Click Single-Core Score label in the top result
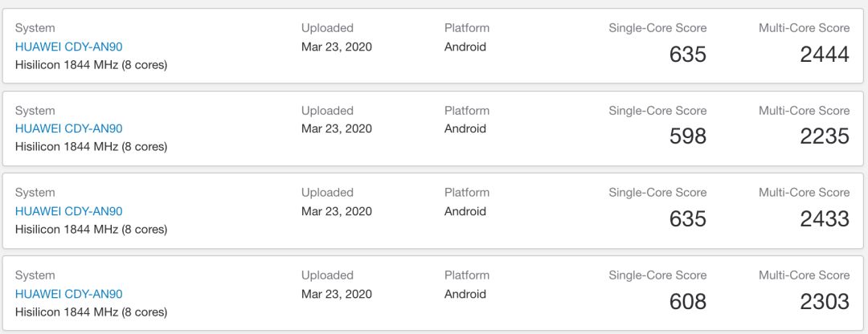The height and width of the screenshot is (334, 868). (657, 28)
